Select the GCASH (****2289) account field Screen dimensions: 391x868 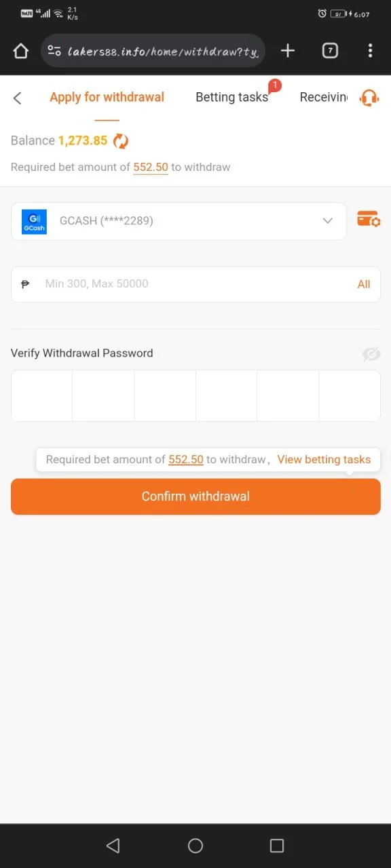(x=179, y=221)
